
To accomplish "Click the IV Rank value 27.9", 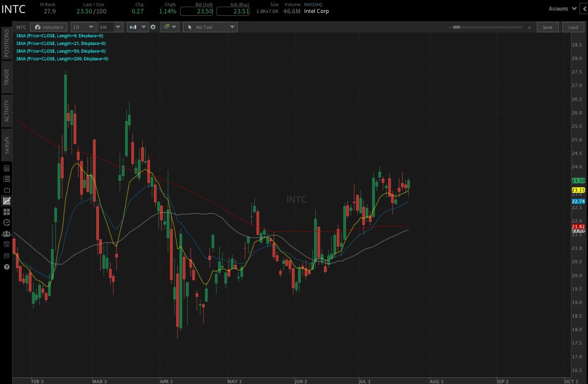I will 49,11.
